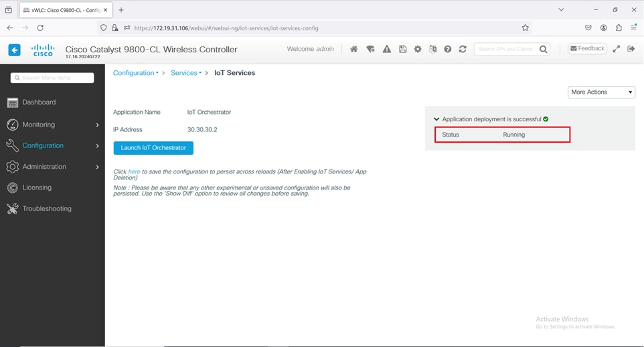Image resolution: width=644 pixels, height=347 pixels.
Task: Click the browser address bar URL
Action: [226, 28]
